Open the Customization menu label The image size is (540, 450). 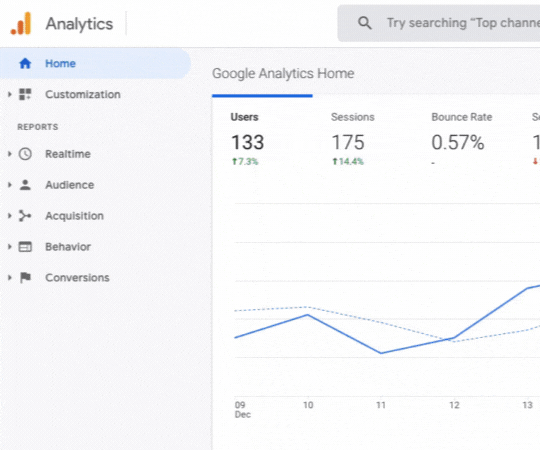point(83,94)
